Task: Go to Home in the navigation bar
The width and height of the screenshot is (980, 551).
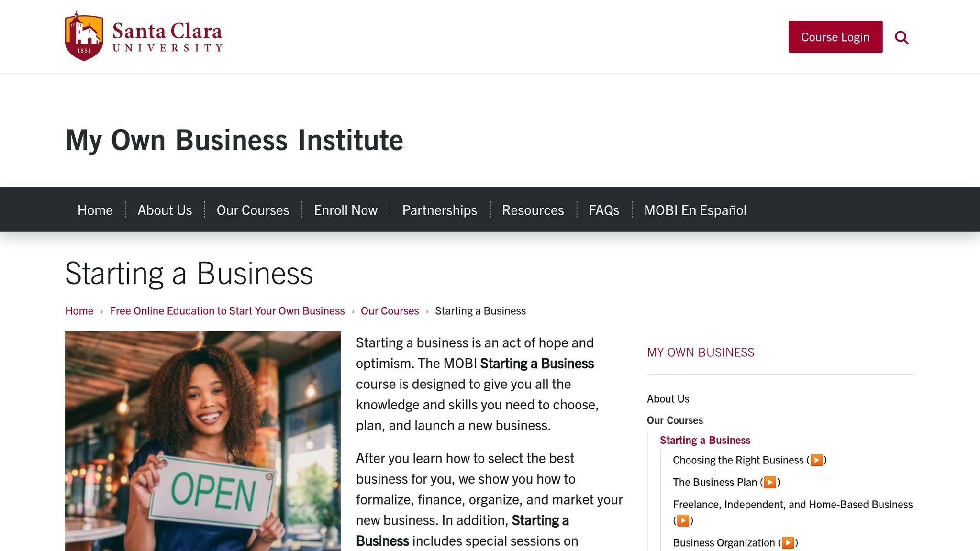Action: [x=95, y=210]
